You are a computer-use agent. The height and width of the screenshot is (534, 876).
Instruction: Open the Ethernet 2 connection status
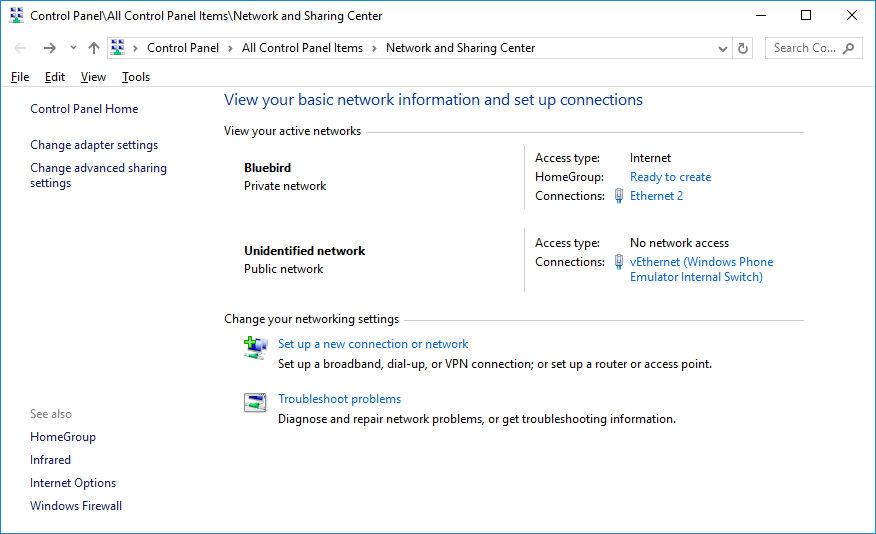[656, 196]
